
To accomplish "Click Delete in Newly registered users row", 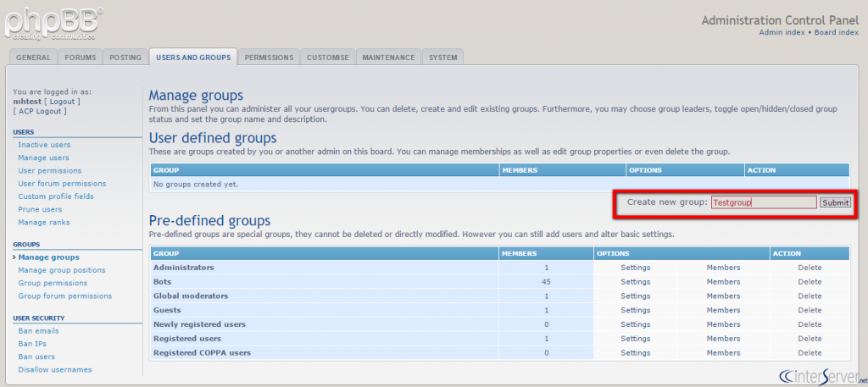I will click(x=810, y=324).
